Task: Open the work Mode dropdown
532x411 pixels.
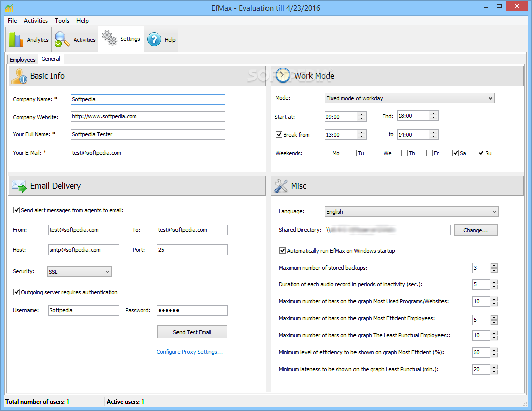Action: pos(409,98)
